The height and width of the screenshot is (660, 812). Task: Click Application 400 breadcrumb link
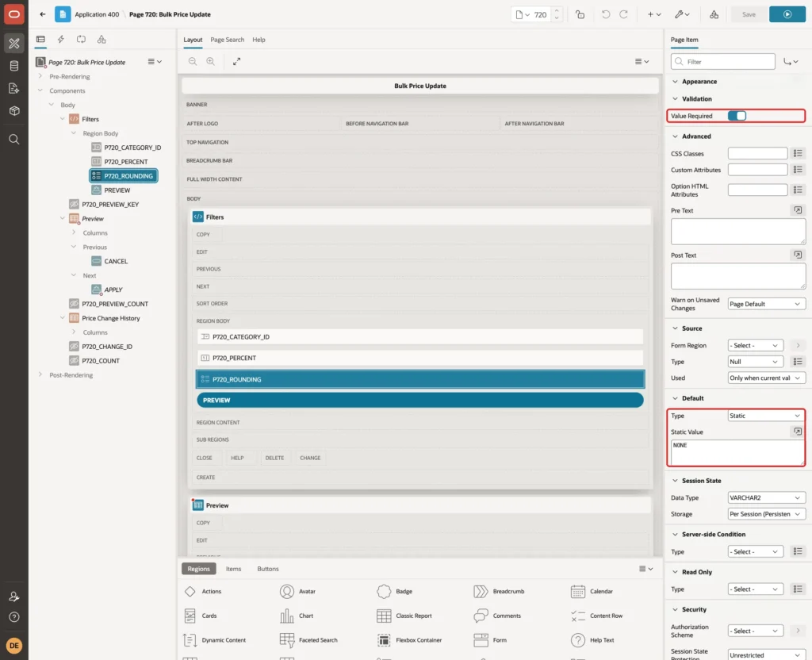pyautogui.click(x=97, y=14)
